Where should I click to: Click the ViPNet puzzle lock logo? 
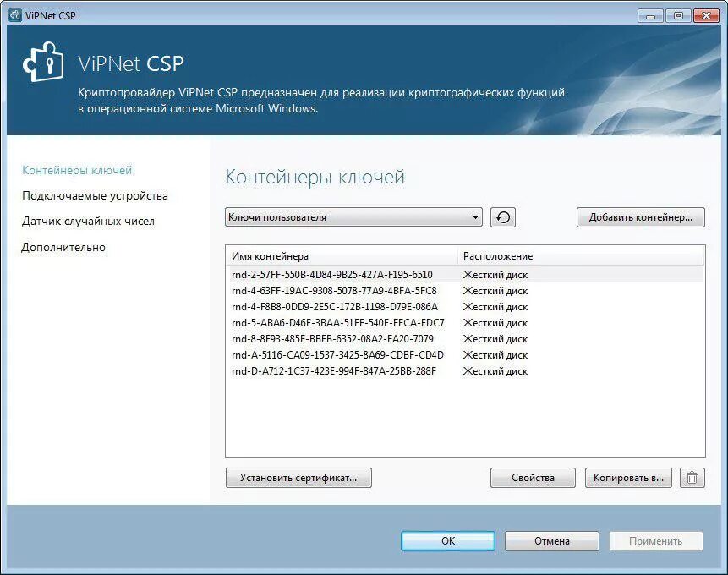click(43, 63)
